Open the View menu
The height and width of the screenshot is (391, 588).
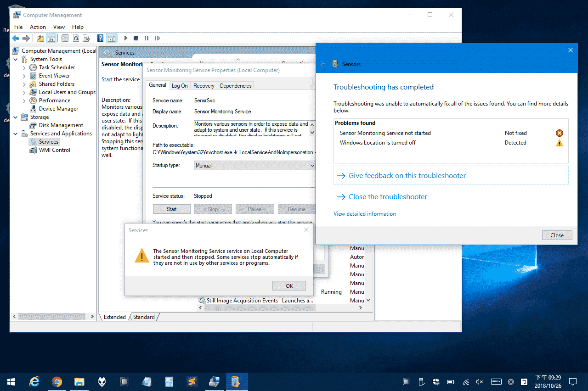point(59,27)
